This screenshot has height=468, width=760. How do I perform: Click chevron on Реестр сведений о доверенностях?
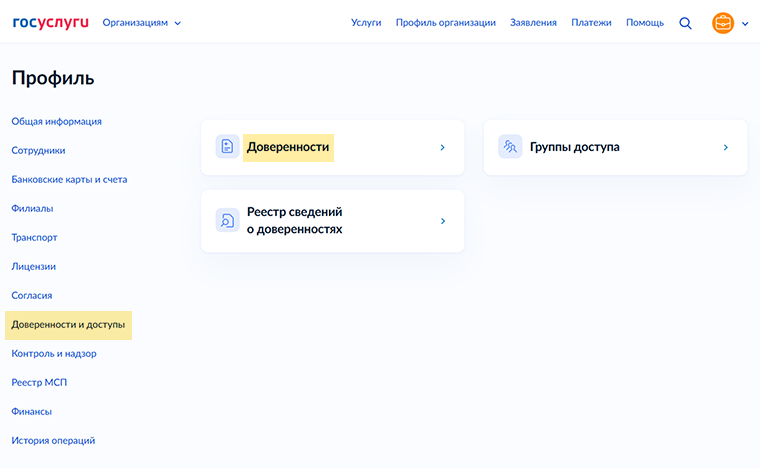click(443, 221)
